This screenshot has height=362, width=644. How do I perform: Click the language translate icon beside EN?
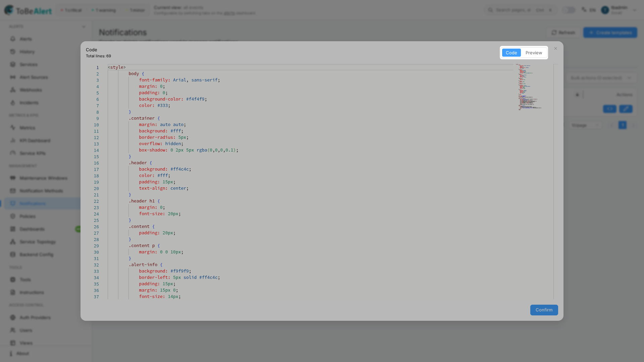[x=584, y=10]
